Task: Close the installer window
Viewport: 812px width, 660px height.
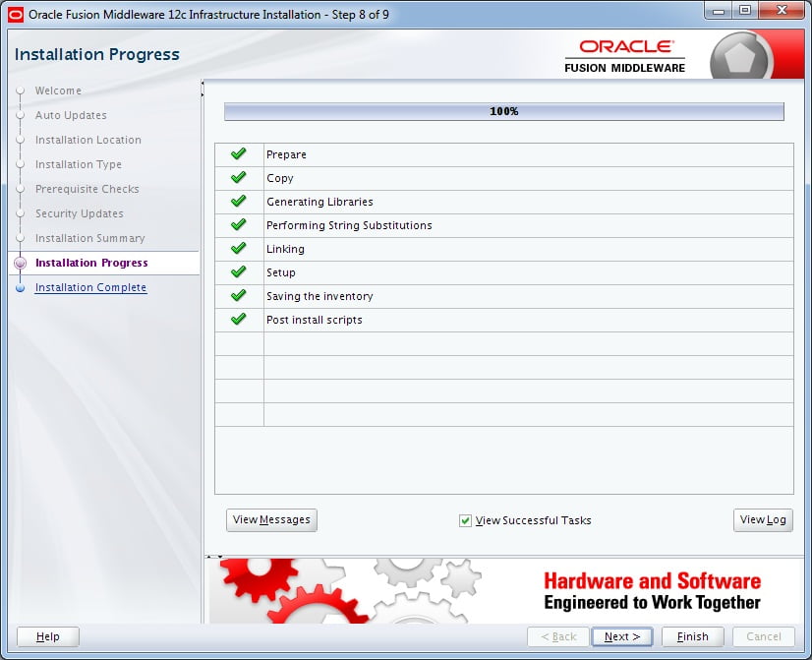Action: coord(782,11)
